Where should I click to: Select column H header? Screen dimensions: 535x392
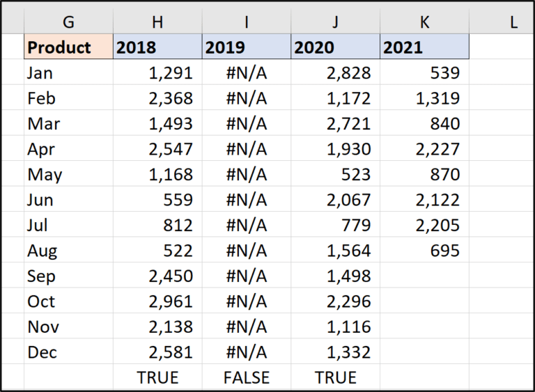[x=157, y=22]
